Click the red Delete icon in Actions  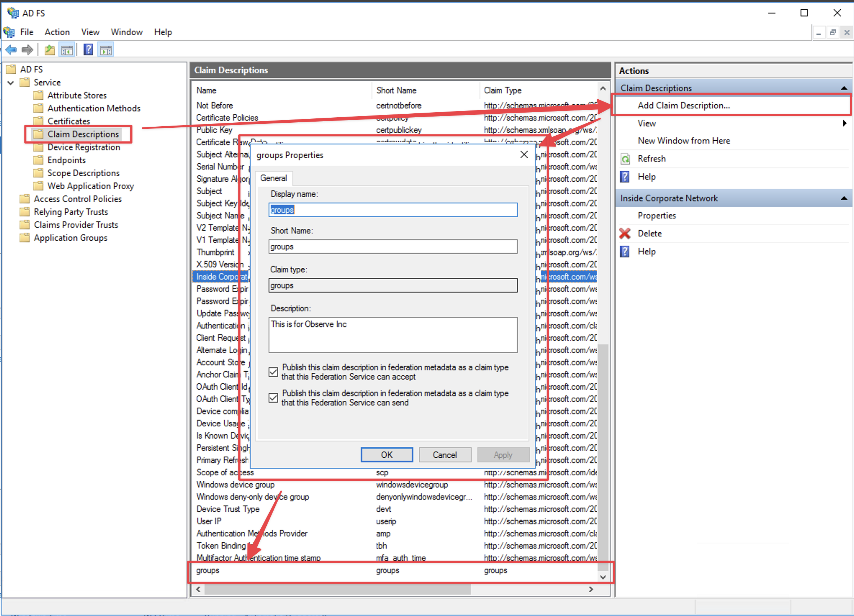625,233
